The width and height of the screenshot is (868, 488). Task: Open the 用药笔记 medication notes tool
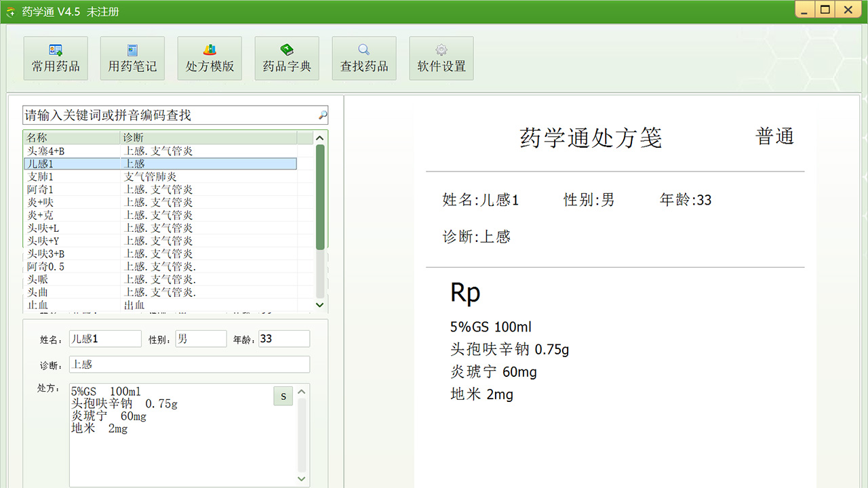point(132,58)
